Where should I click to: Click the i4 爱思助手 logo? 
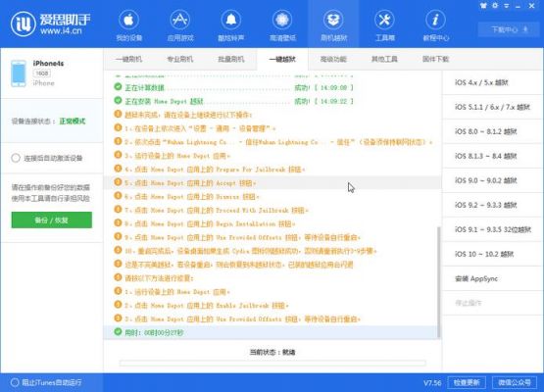coord(51,24)
